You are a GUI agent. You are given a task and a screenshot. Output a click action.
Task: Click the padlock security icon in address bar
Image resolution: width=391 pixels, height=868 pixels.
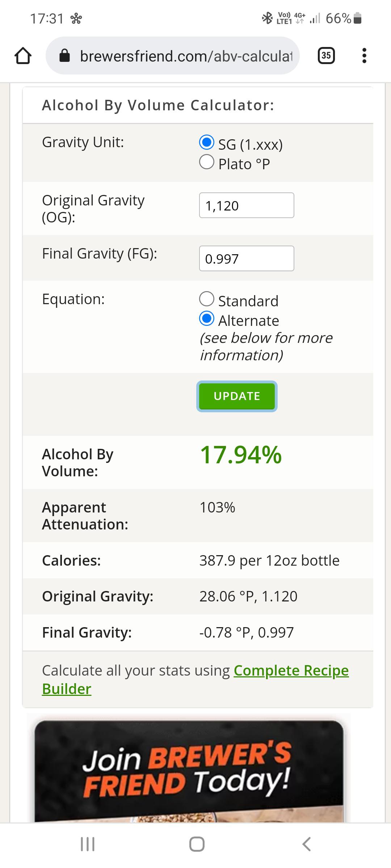64,55
